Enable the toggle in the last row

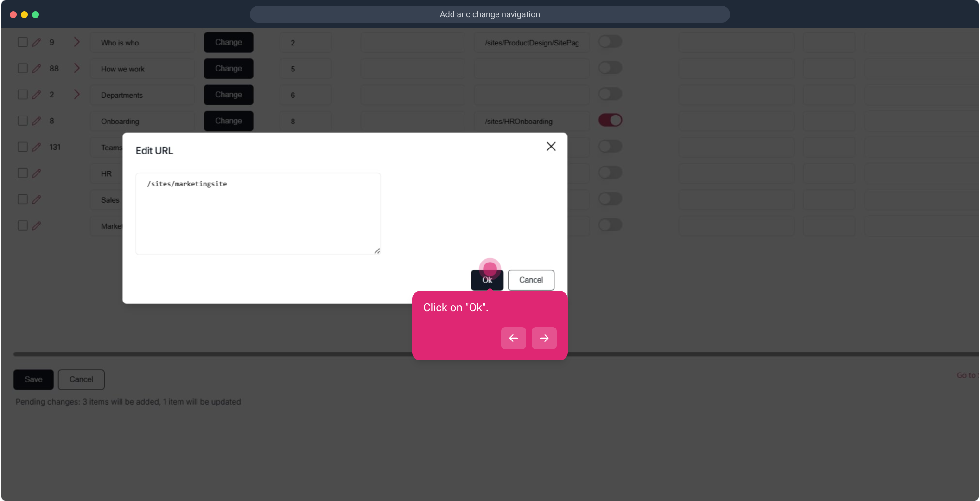610,225
